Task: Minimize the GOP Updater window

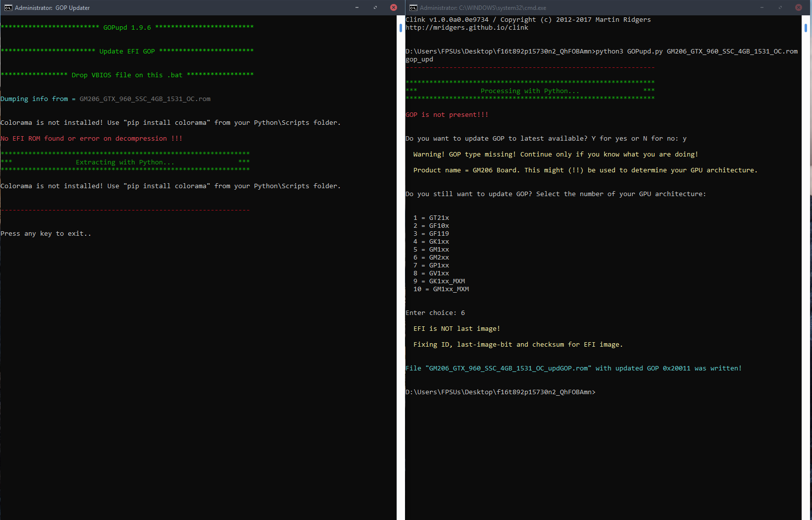Action: (357, 7)
